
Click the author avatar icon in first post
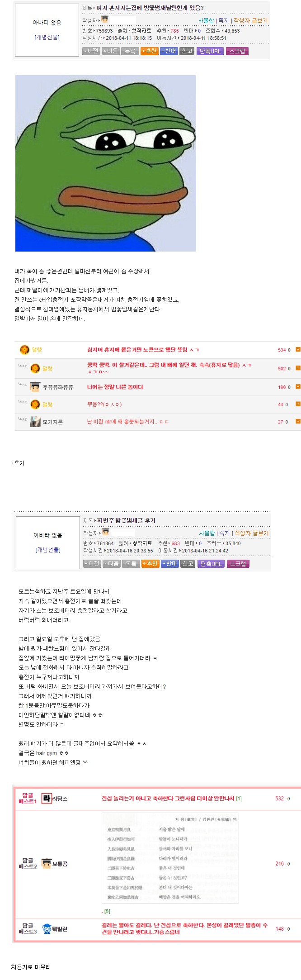[x=105, y=19]
